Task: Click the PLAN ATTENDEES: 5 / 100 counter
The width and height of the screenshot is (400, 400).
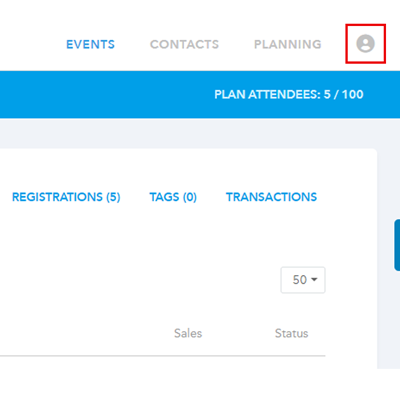Action: pyautogui.click(x=289, y=94)
